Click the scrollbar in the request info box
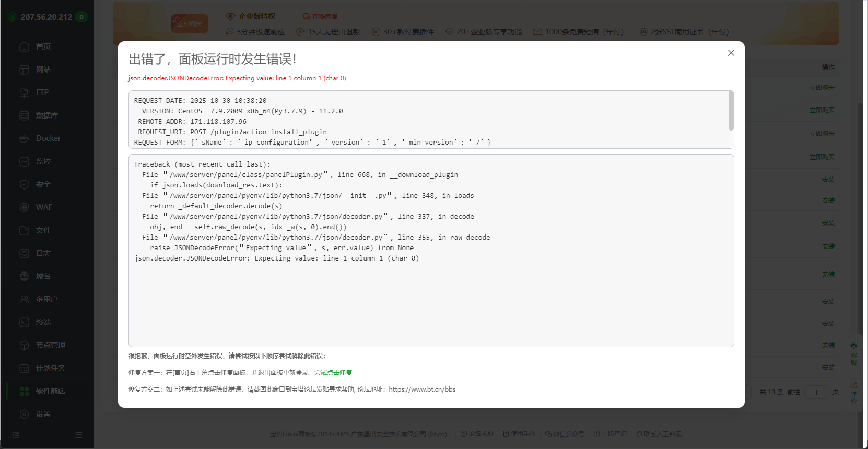 pos(731,111)
